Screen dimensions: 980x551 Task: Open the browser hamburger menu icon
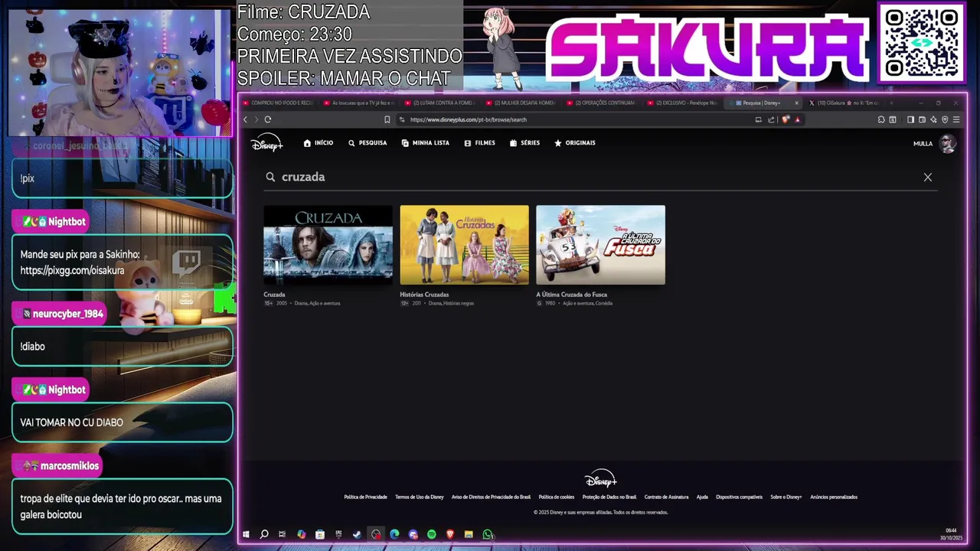click(956, 119)
